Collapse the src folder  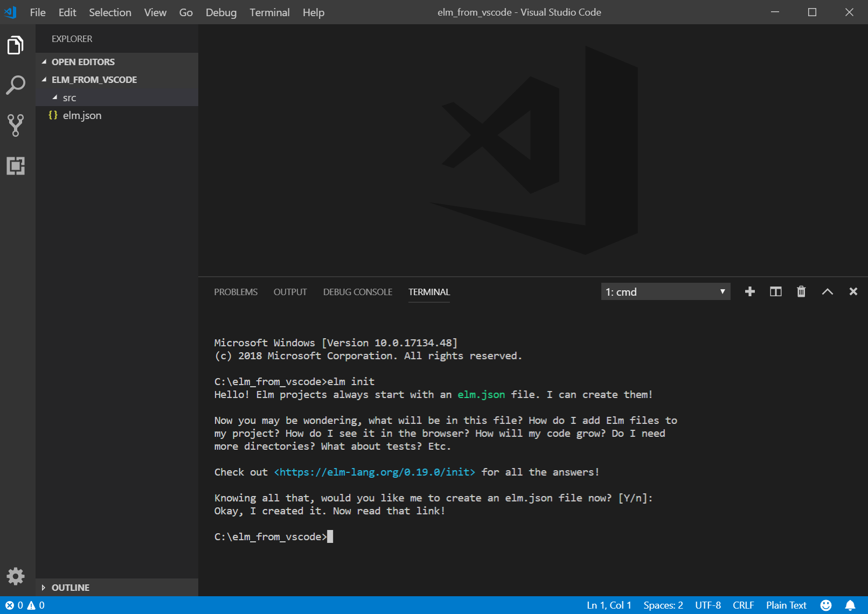[69, 97]
